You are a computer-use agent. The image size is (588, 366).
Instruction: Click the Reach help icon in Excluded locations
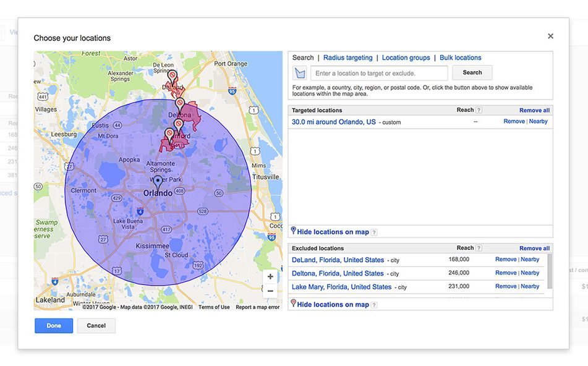(479, 248)
